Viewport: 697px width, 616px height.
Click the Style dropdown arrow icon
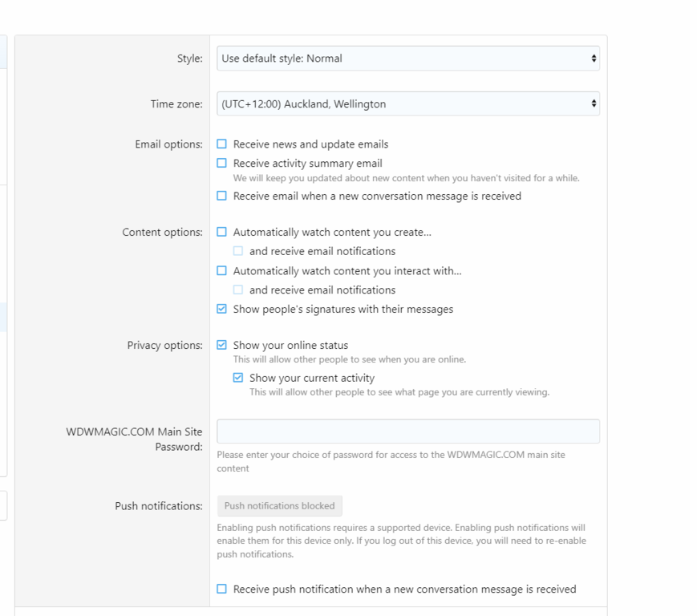(x=594, y=59)
